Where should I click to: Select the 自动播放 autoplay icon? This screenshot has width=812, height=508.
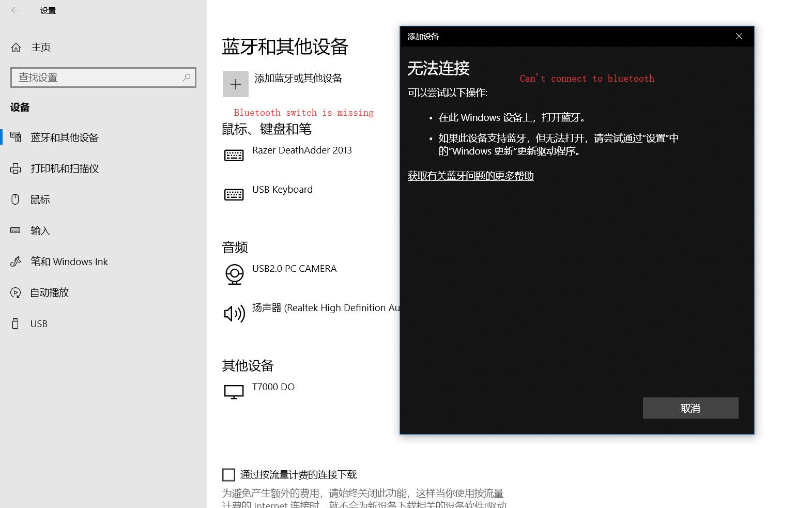tap(16, 293)
